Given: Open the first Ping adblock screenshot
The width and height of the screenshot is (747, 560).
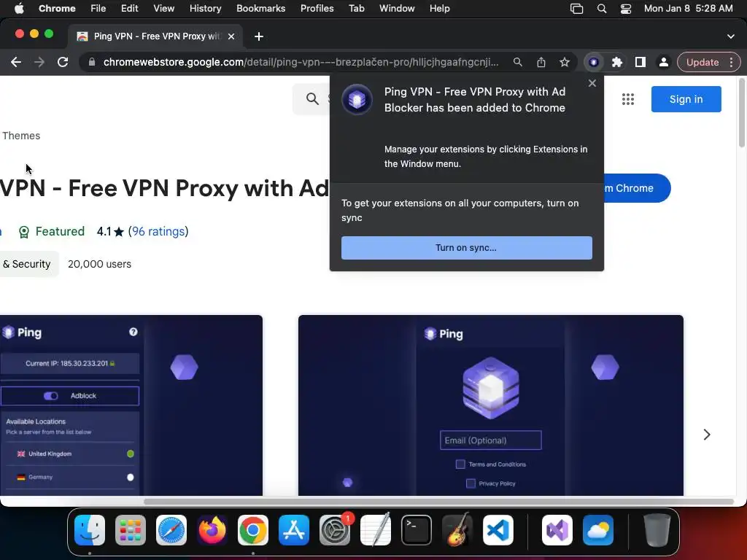Looking at the screenshot, I should click(131, 405).
